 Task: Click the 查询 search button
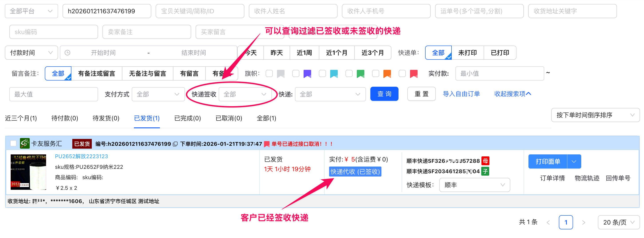[384, 94]
